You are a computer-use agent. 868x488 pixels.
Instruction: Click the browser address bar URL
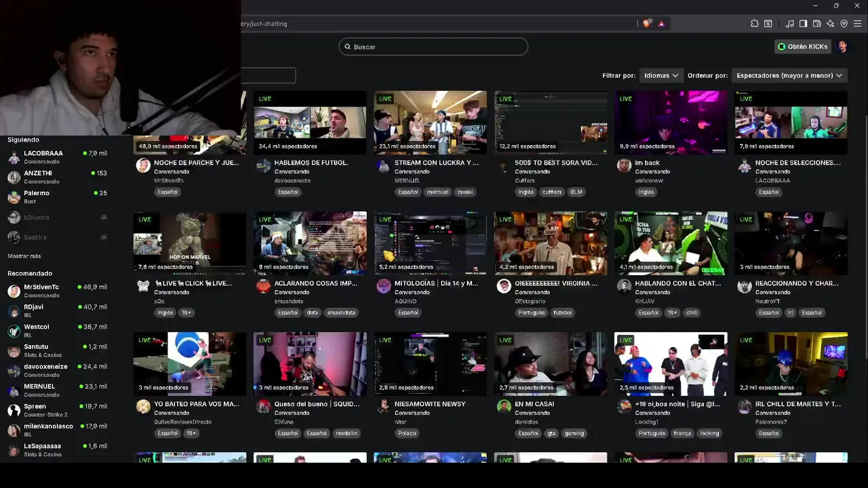pos(264,24)
